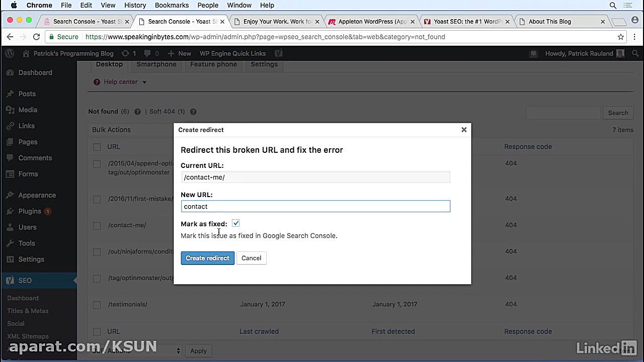Click the Create redirect button
Screen dimensions: 644x362
(207, 258)
